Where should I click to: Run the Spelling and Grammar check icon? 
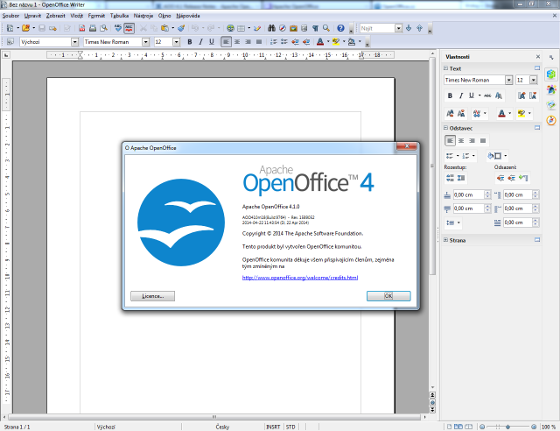click(118, 28)
